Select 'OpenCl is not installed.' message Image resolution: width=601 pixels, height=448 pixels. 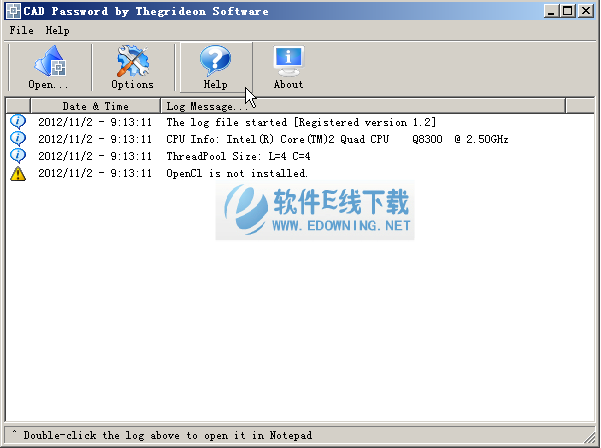(237, 173)
